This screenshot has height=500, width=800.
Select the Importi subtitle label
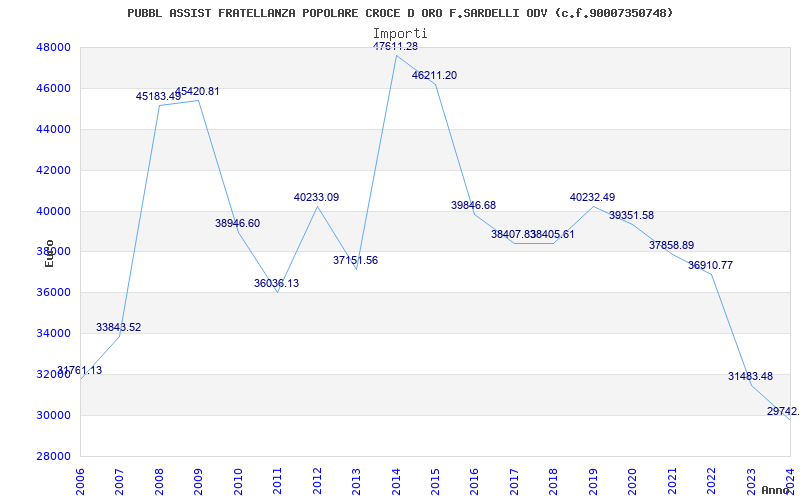(x=400, y=34)
